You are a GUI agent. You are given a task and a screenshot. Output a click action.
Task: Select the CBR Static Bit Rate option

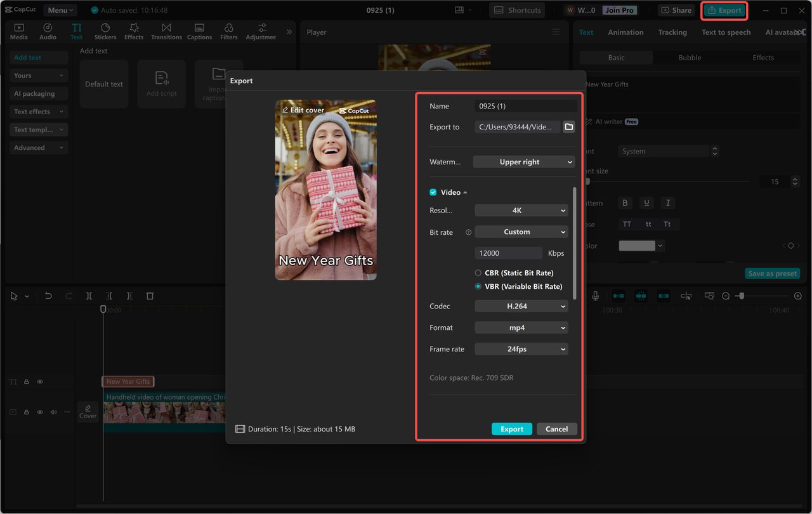click(479, 272)
